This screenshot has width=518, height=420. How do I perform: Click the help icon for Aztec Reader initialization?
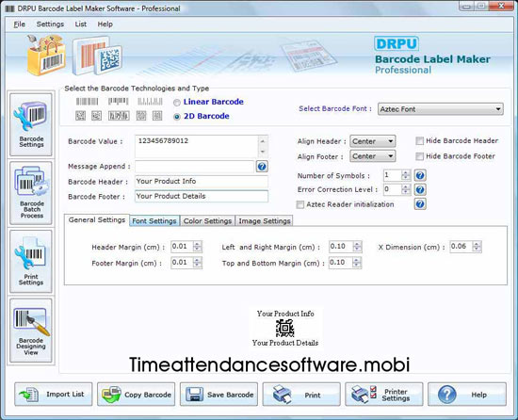click(x=420, y=204)
